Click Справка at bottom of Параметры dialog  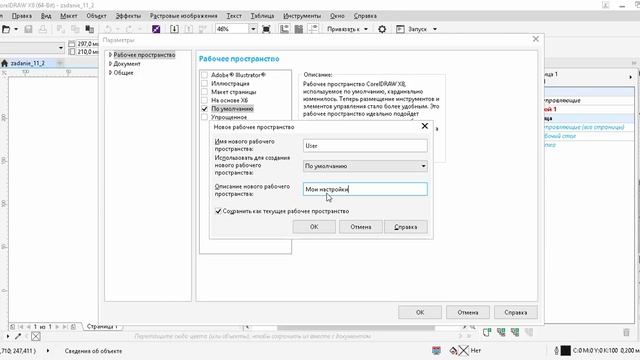click(516, 312)
